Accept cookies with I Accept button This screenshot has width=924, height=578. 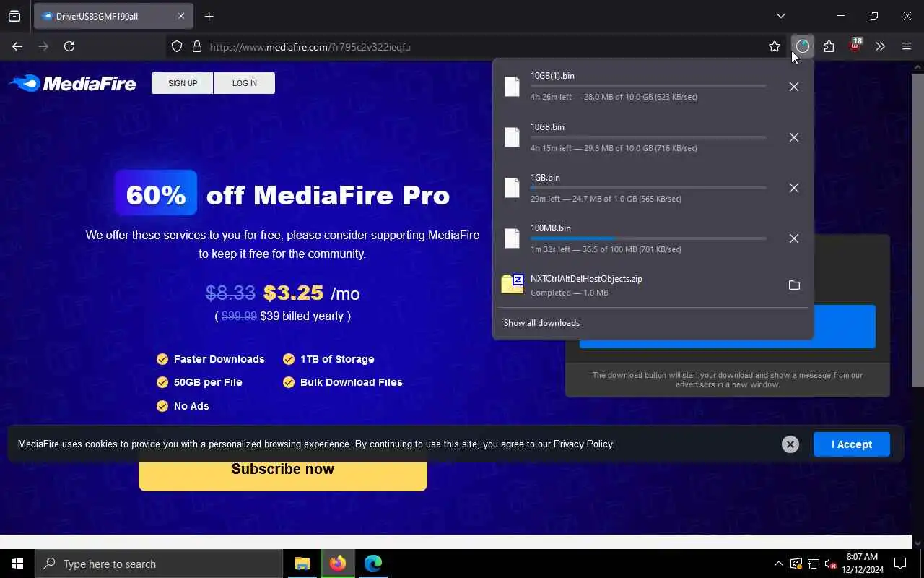(852, 444)
